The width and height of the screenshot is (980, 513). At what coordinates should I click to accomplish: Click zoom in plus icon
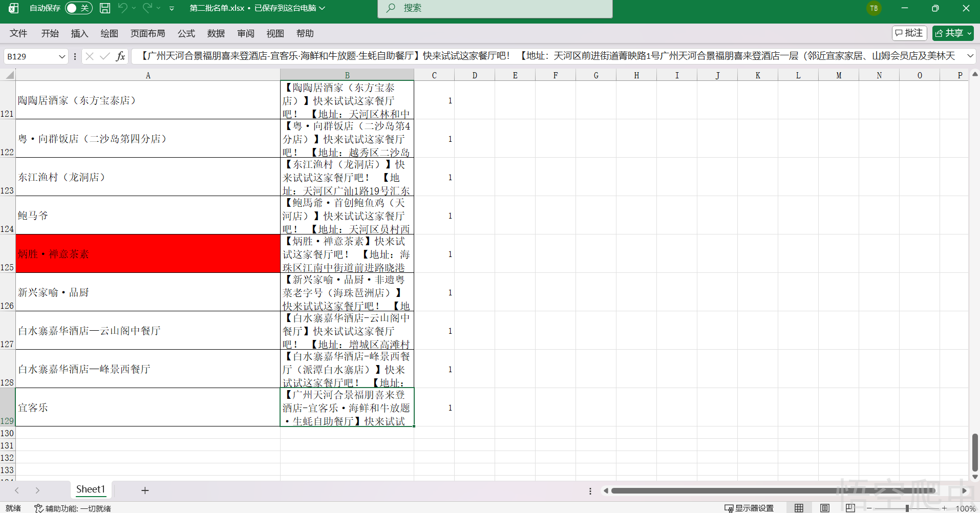[944, 508]
